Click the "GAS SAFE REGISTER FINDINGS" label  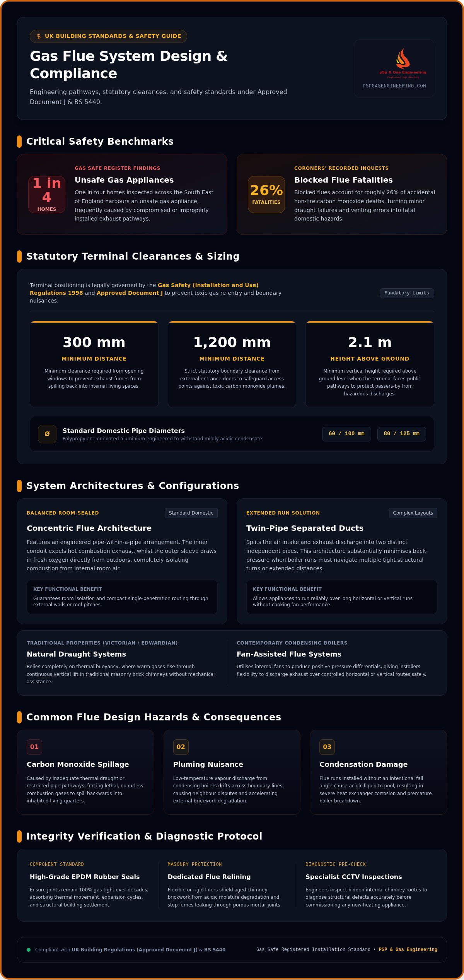(118, 168)
